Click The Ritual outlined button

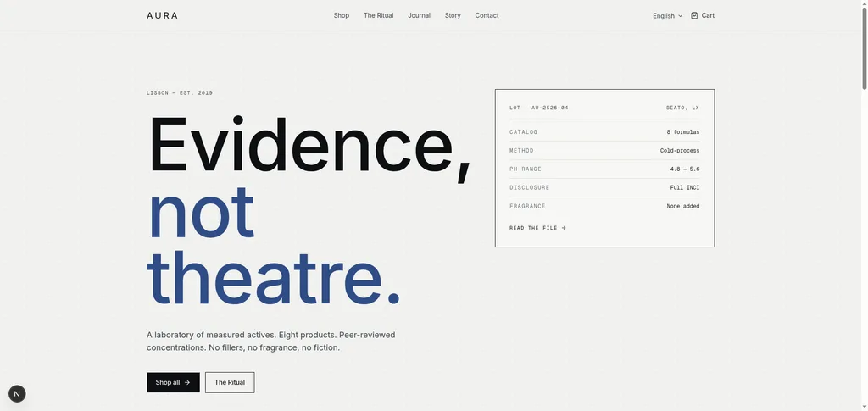230,382
